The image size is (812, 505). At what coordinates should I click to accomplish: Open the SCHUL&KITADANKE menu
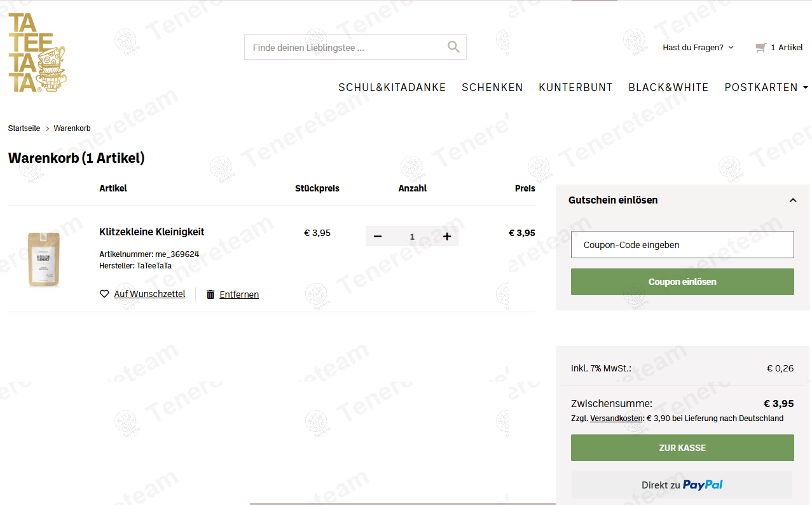point(392,88)
